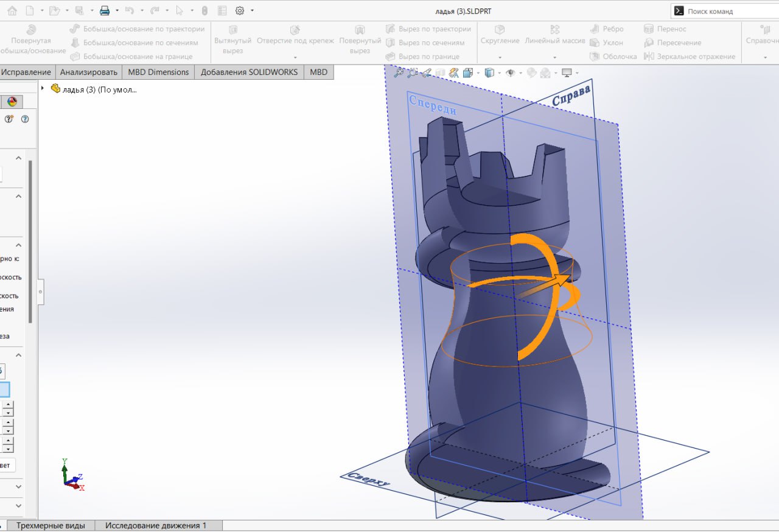
Task: Open the dropdown arrow under Линейный массив
Action: pyautogui.click(x=554, y=57)
